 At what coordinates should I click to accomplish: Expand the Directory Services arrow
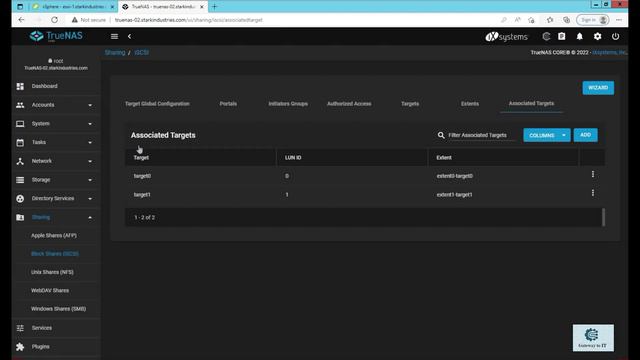tap(90, 199)
